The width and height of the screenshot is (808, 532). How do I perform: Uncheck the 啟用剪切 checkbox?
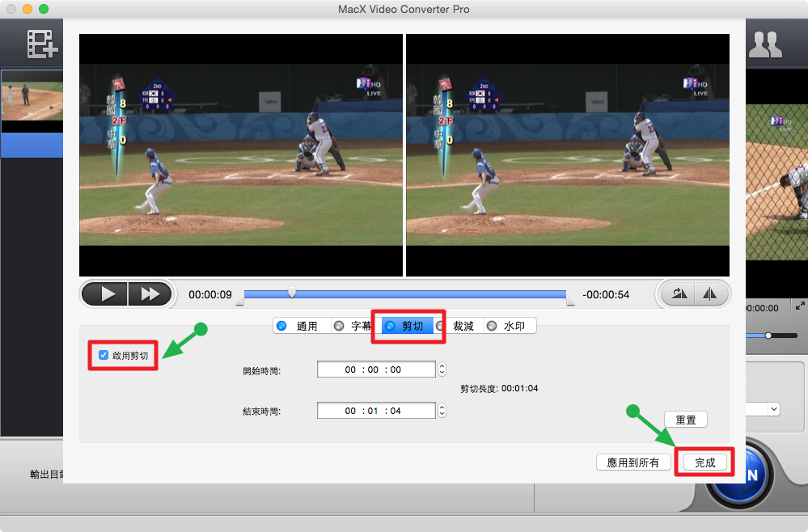104,355
